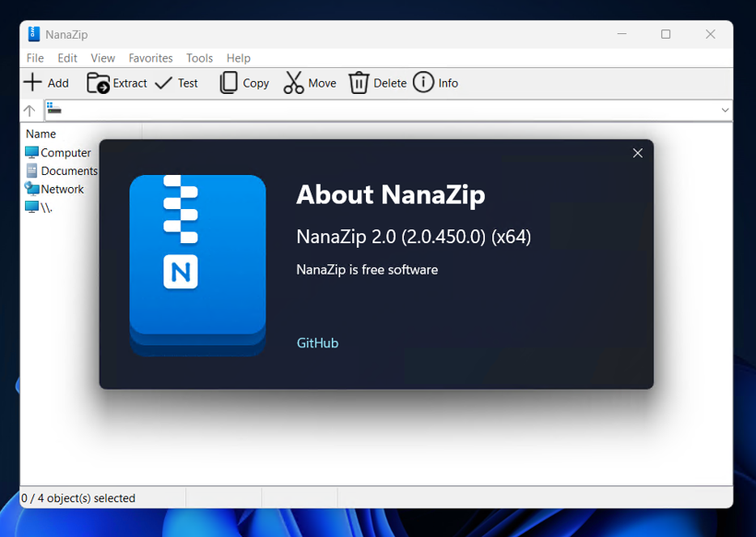Screen dimensions: 756x537
Task: Open the Edit menu
Action: coord(67,58)
